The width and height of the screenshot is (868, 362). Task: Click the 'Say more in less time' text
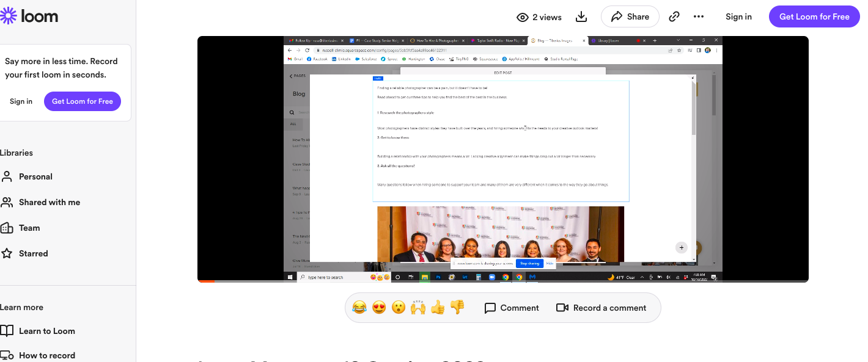tap(61, 68)
